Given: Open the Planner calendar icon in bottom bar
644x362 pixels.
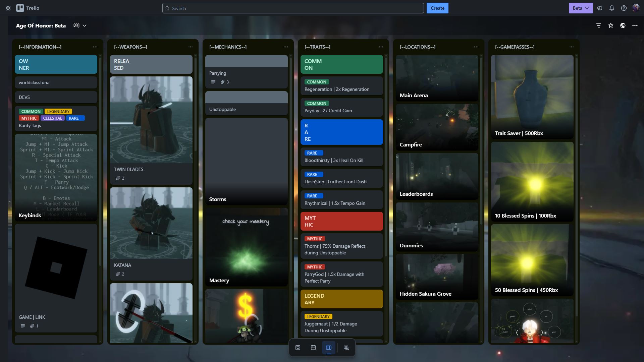Looking at the screenshot, I should click(x=313, y=348).
